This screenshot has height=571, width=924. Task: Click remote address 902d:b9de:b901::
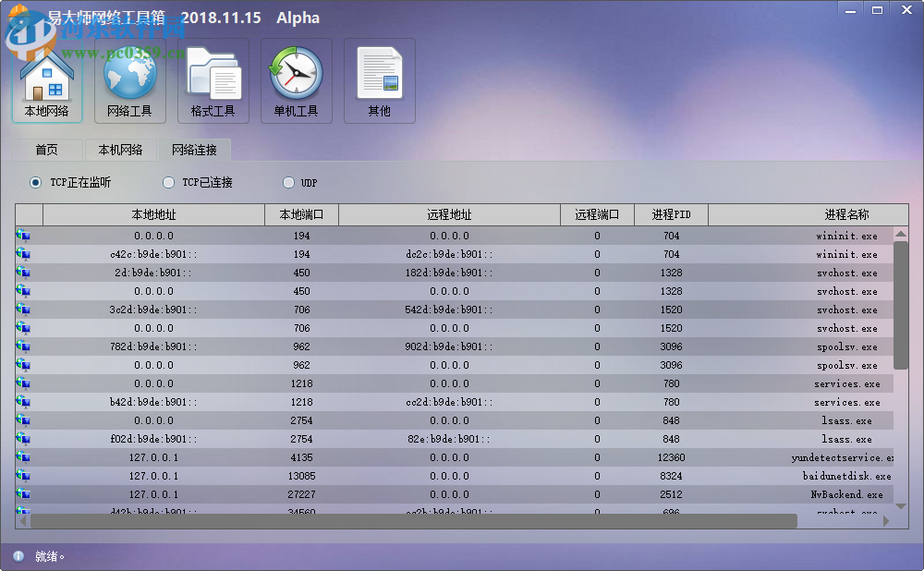(x=450, y=346)
